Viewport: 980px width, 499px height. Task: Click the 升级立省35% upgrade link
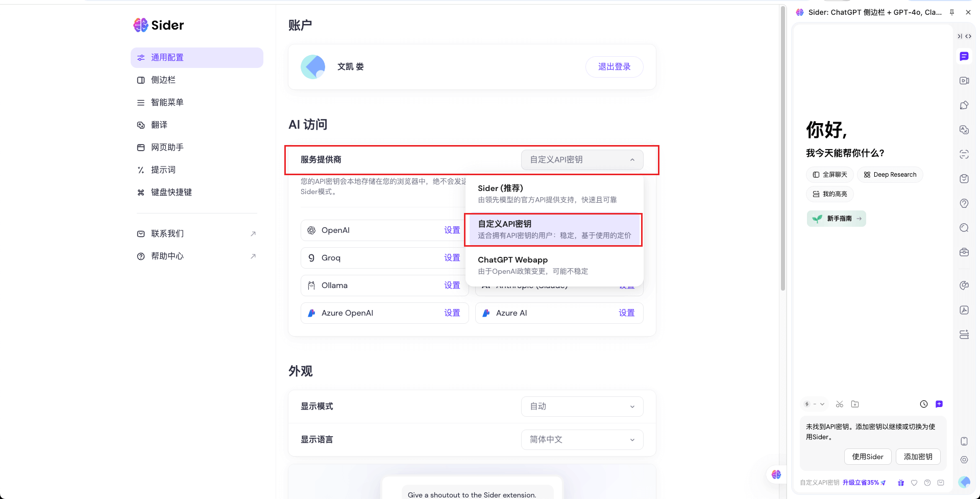[861, 482]
